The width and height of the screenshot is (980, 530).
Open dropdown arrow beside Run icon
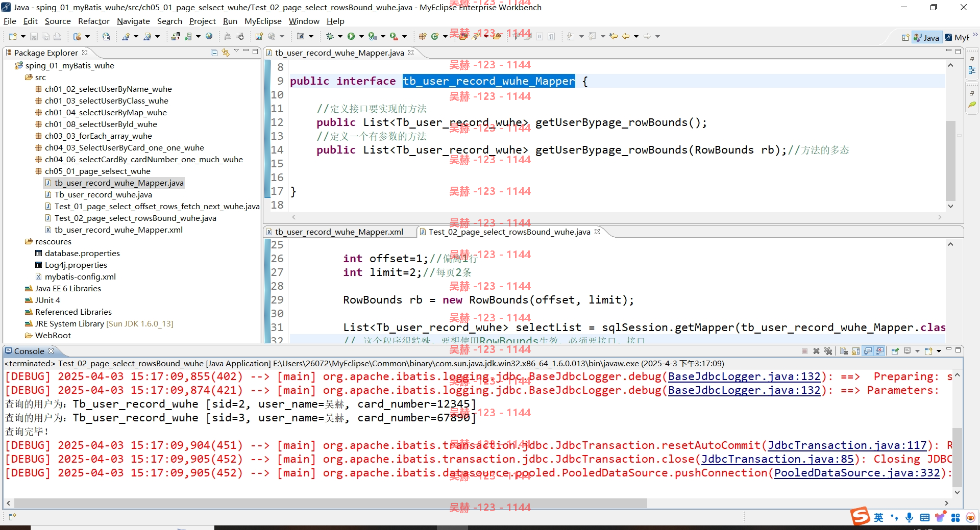coord(361,36)
